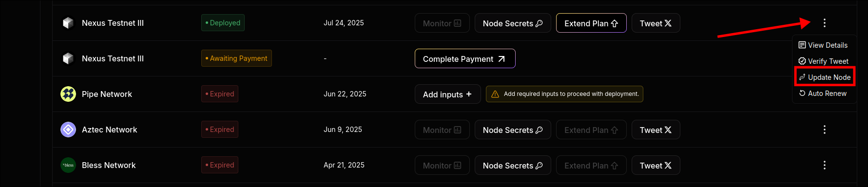Click the kebab menu on deployed Nexus row

coord(825,23)
